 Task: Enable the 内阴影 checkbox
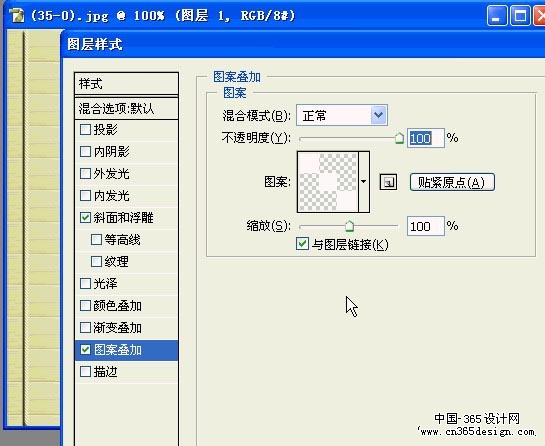pos(85,152)
